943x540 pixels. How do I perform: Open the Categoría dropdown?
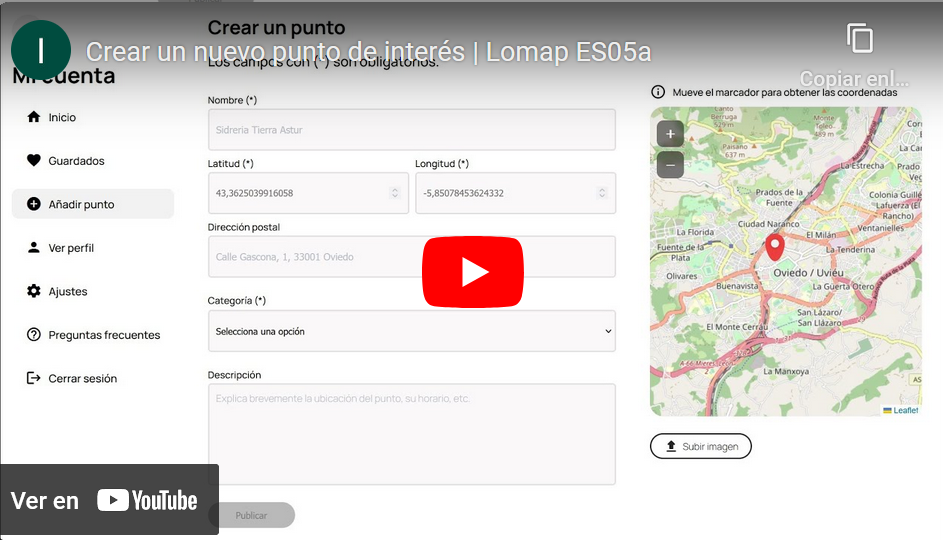coord(411,331)
